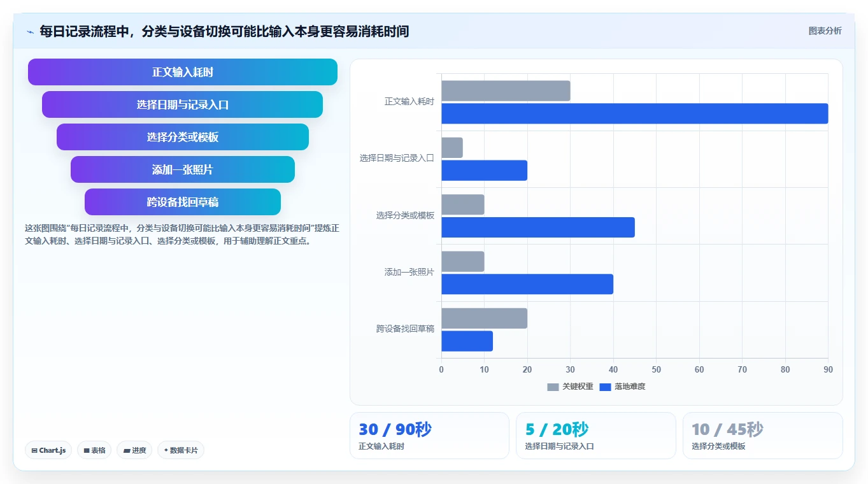Select the 跨设备找回草稿 funnel stage
Screen dimensions: 868x484
[183, 202]
